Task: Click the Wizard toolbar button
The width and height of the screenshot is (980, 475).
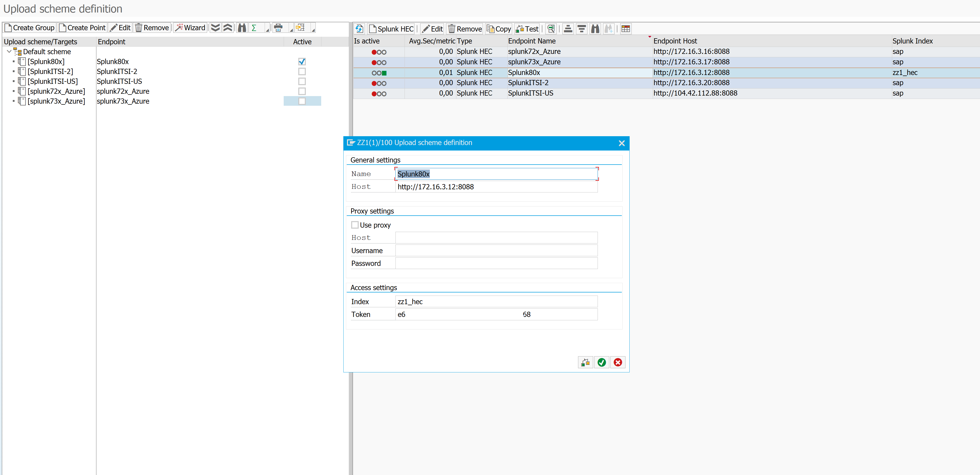Action: coord(190,28)
